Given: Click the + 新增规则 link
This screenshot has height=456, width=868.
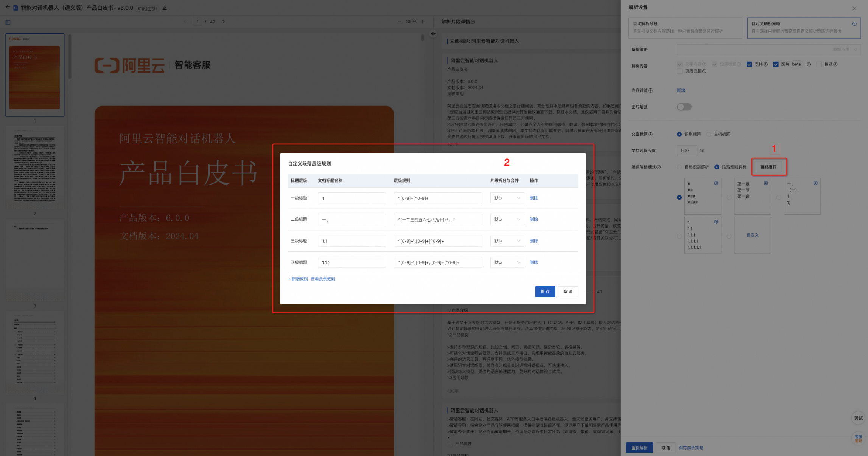Looking at the screenshot, I should (298, 279).
